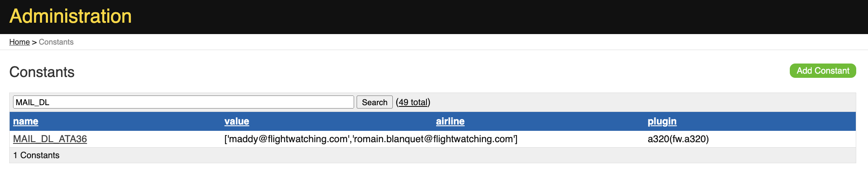The width and height of the screenshot is (868, 175).
Task: Click the blue table header row background
Action: click(x=547, y=121)
